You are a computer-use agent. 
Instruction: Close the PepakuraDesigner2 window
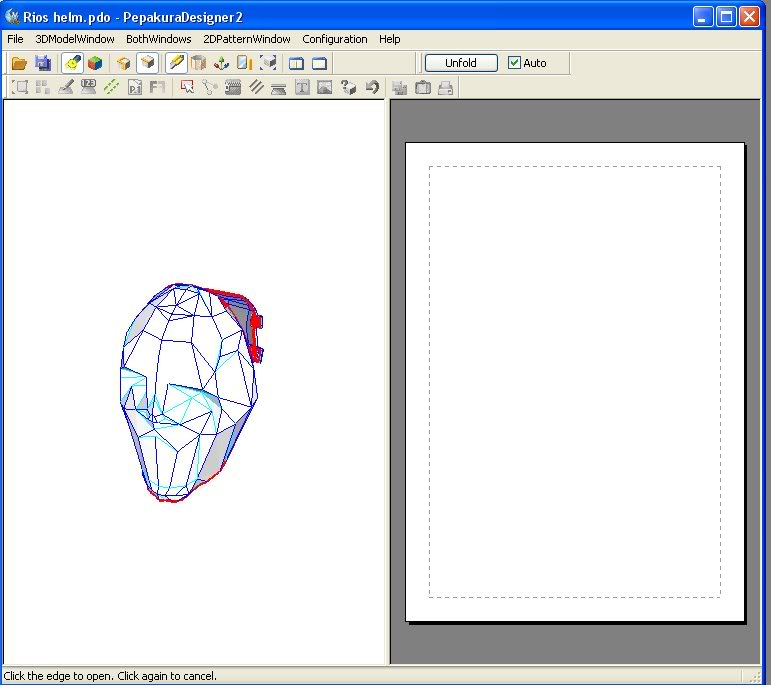(749, 17)
